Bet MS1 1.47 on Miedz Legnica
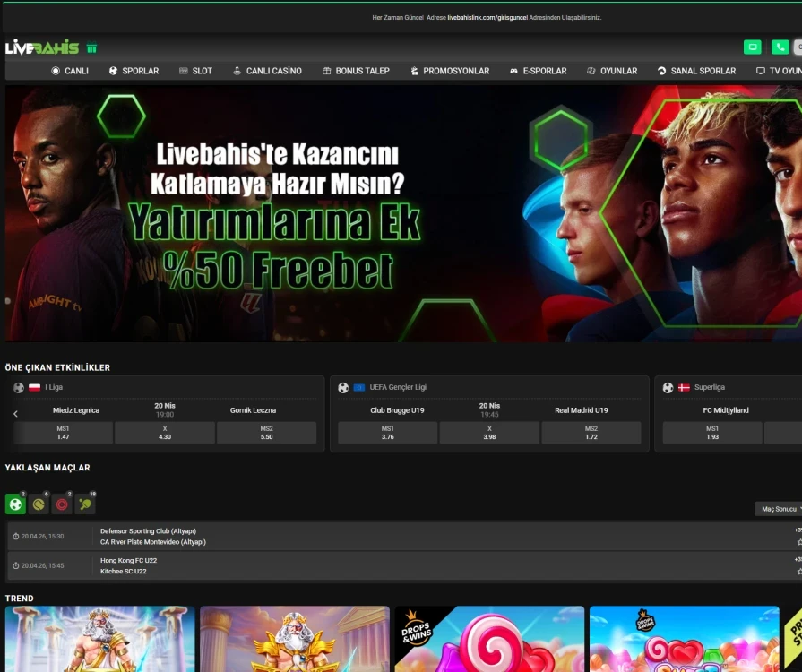Viewport: 802px width, 672px height. click(x=63, y=433)
